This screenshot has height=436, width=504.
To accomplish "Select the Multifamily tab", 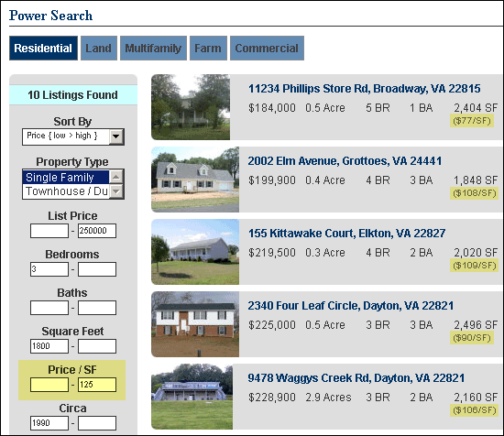I will click(x=153, y=49).
